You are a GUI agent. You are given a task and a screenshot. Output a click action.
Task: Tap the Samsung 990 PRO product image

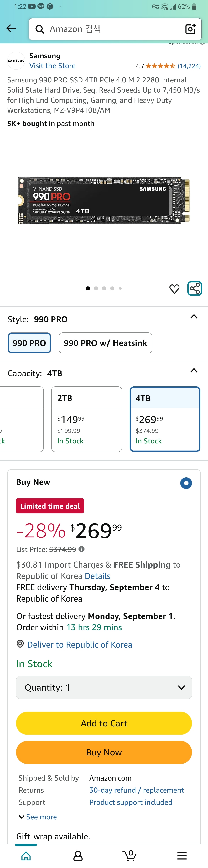point(104,200)
